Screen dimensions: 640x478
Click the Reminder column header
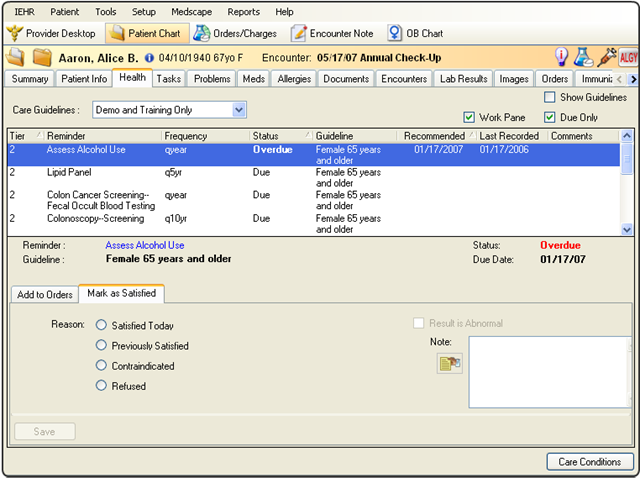(103, 136)
